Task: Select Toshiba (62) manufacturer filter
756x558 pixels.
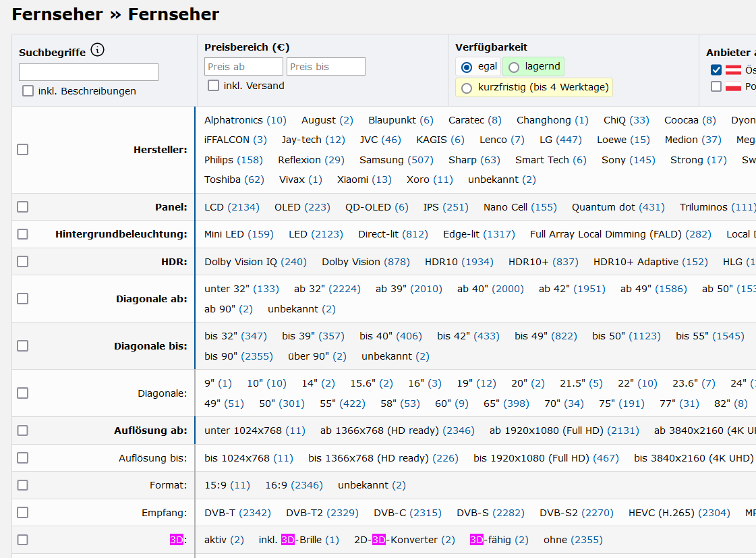Action: coord(234,179)
